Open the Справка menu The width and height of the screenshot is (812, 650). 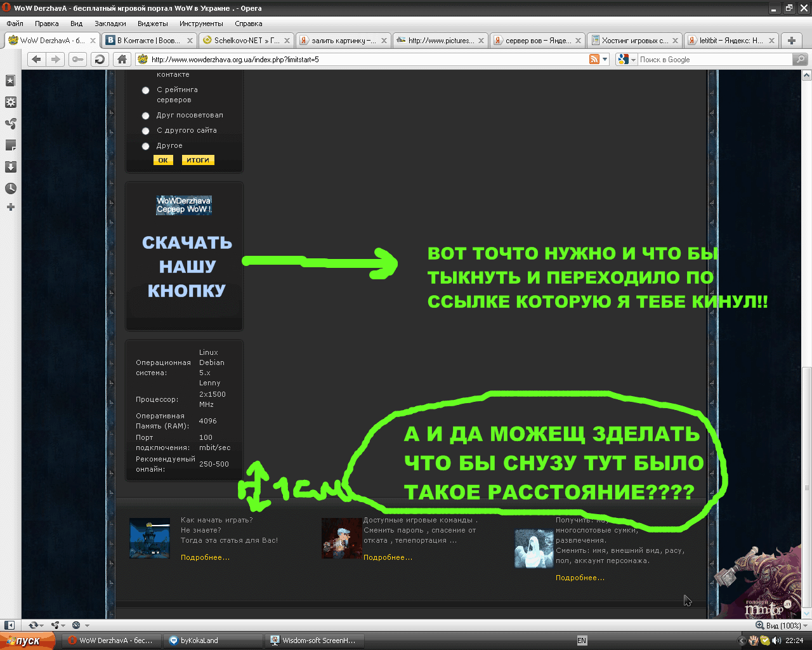(x=249, y=23)
